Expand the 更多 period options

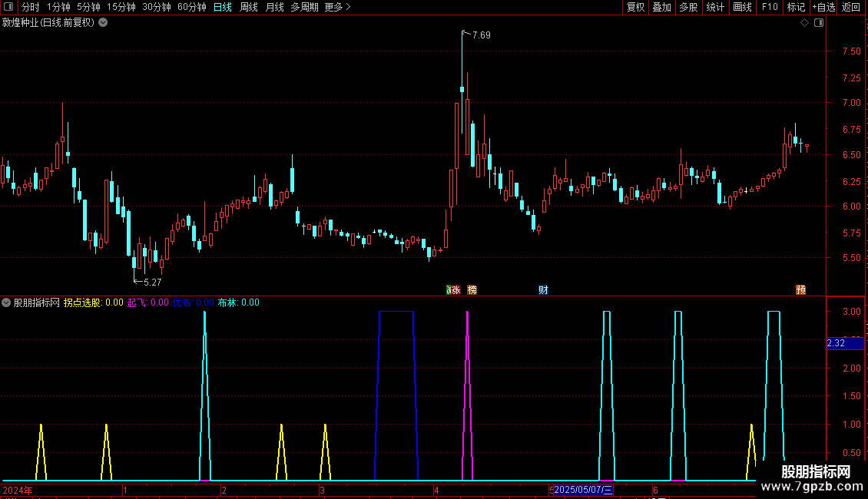(338, 7)
